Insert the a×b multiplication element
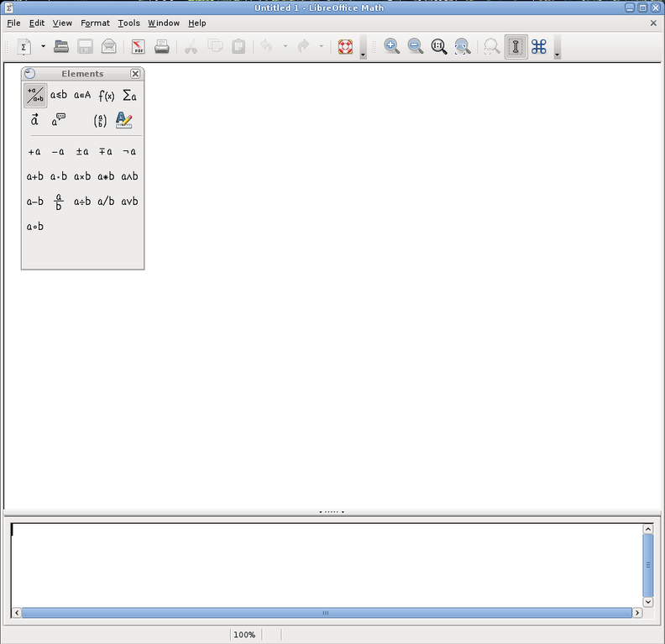 [x=82, y=176]
